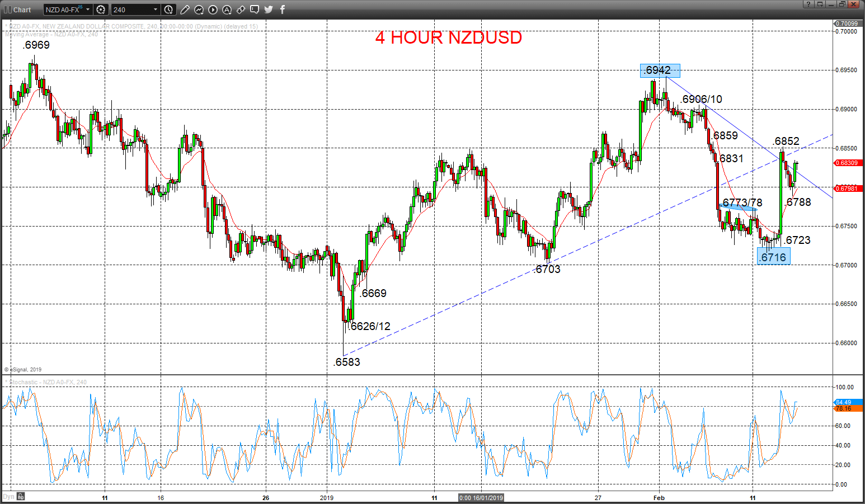The width and height of the screenshot is (865, 504).
Task: Toggle the lock icon next to Dyn
Action: (x=21, y=496)
